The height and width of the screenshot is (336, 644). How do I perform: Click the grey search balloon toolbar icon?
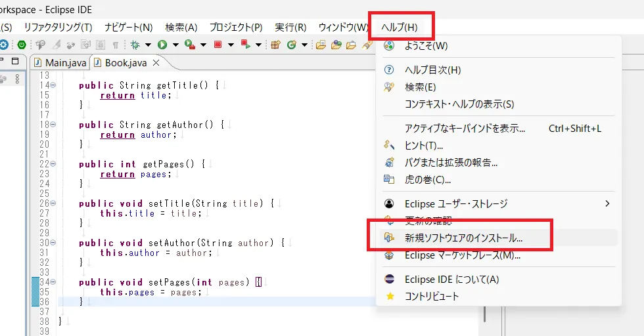(40, 45)
